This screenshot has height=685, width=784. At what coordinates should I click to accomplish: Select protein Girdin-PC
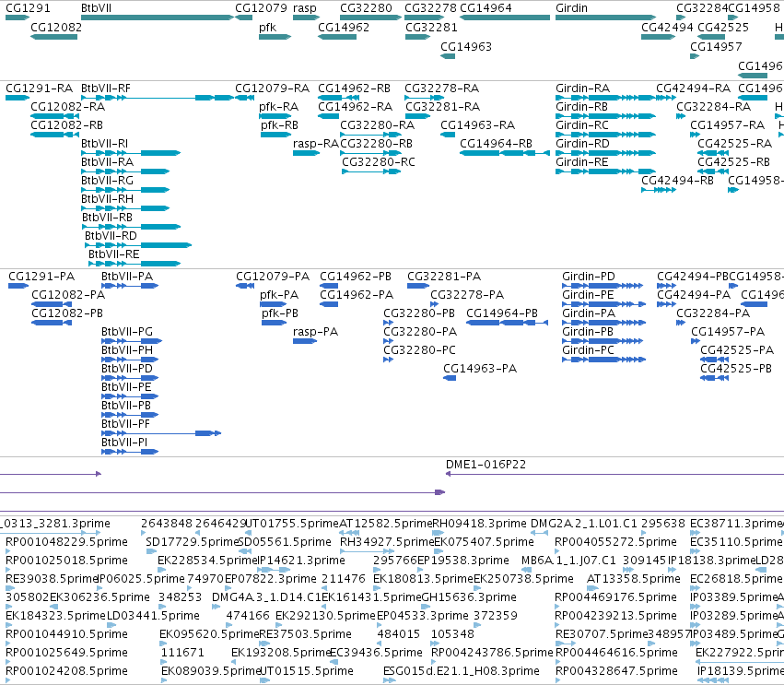pyautogui.click(x=588, y=349)
